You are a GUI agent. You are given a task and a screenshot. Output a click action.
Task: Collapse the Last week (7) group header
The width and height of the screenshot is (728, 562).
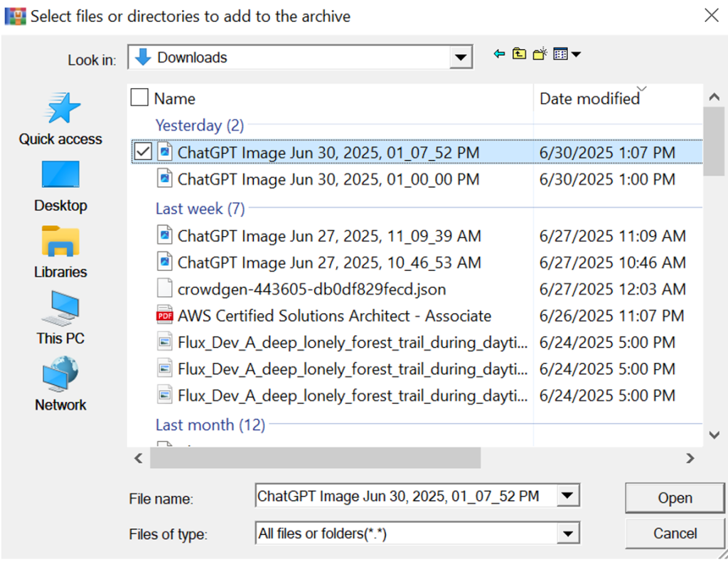200,208
